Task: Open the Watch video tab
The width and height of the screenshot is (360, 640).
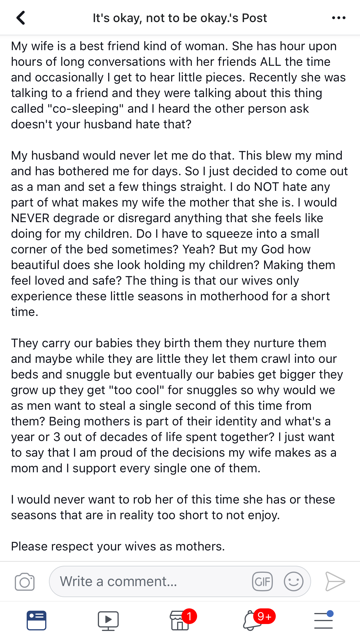Action: click(108, 620)
